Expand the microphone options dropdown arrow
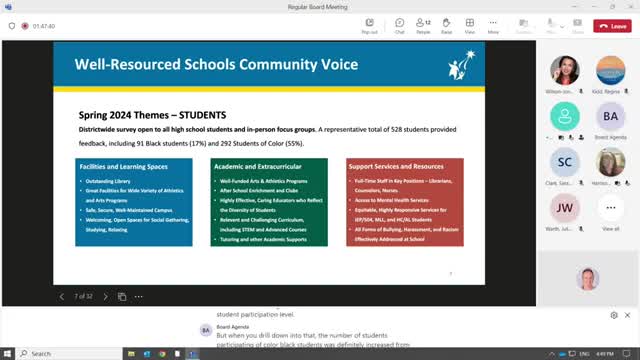Viewport: 640px width, 360px height. point(562,27)
